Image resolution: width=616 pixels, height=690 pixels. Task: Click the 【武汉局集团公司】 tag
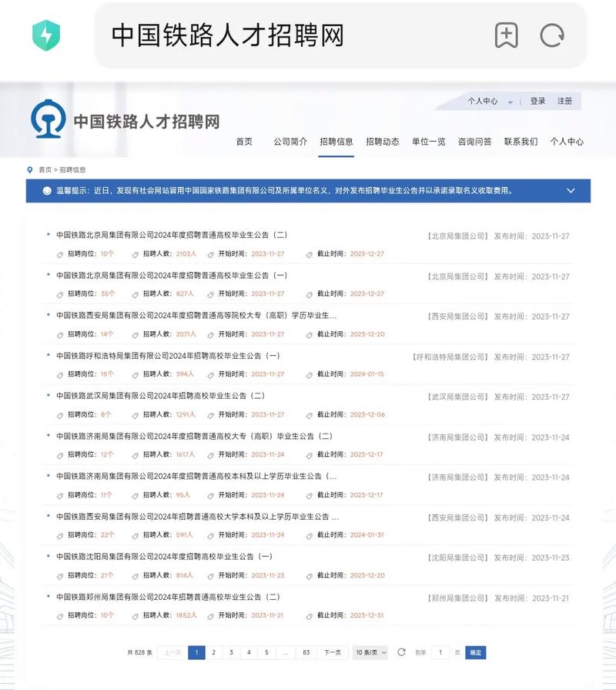(x=458, y=397)
